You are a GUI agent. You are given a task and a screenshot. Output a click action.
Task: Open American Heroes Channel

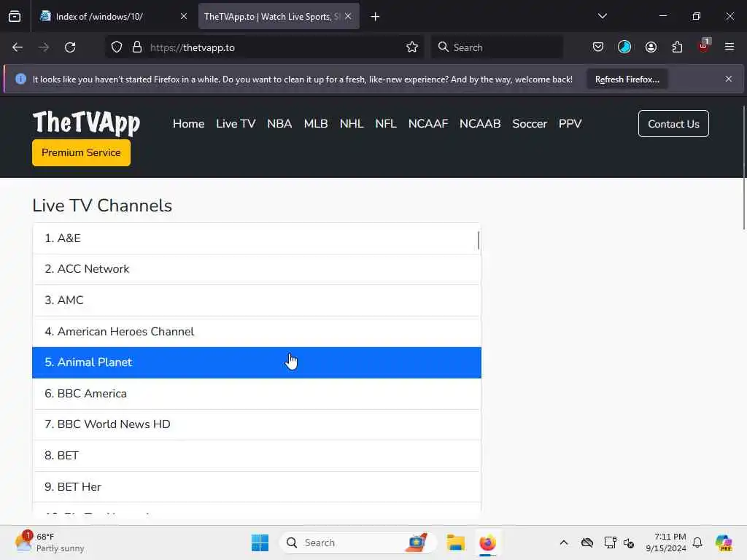click(x=256, y=332)
